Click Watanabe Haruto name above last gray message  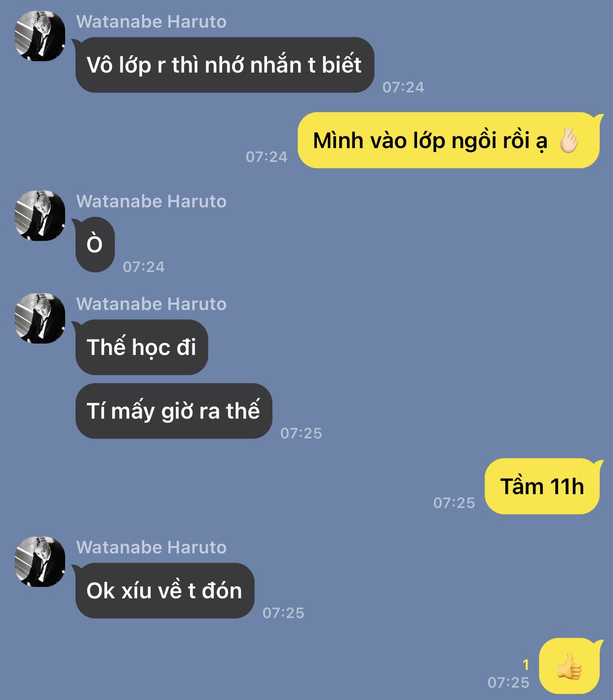pos(152,547)
